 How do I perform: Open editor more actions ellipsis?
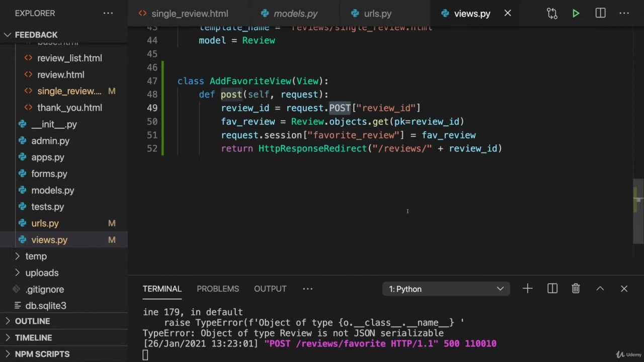pos(624,14)
